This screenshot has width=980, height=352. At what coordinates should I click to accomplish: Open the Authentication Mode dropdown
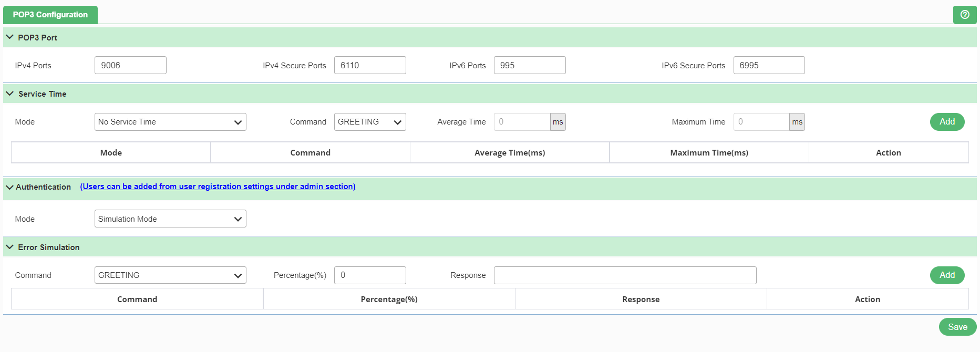[x=170, y=219]
